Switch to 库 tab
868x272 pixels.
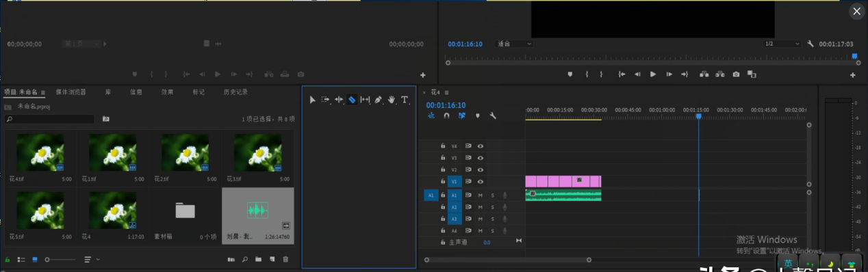[x=108, y=92]
